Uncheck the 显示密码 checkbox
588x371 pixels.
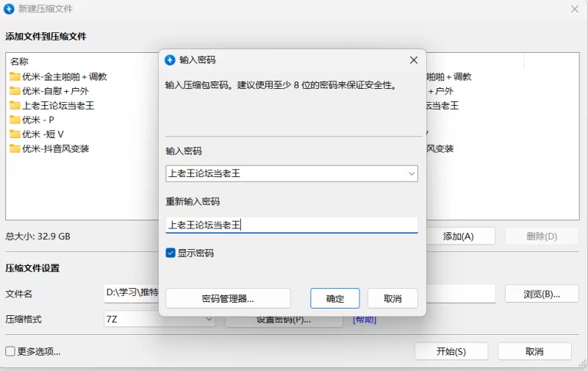(x=171, y=253)
